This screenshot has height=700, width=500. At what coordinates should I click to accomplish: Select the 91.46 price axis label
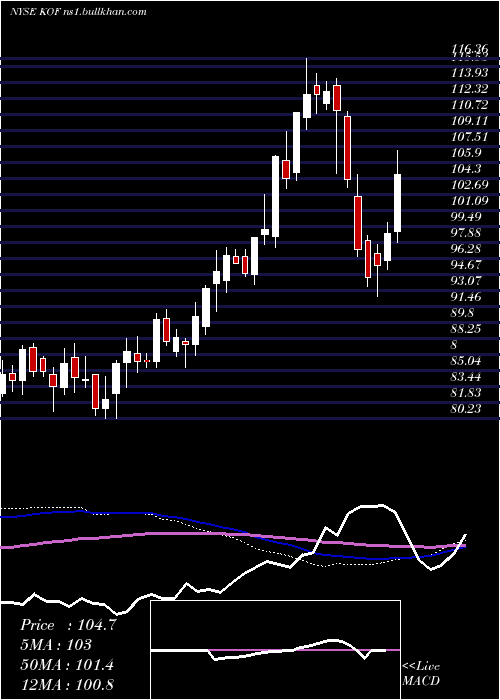(466, 297)
